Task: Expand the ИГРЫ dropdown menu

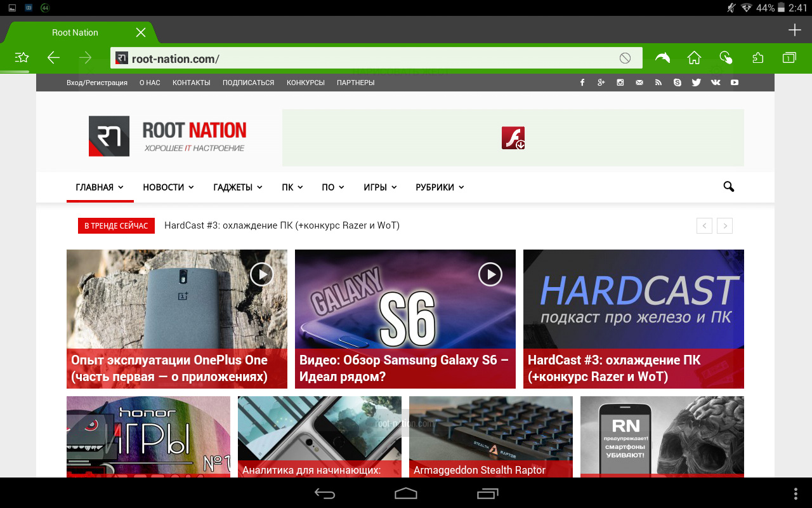Action: 380,187
